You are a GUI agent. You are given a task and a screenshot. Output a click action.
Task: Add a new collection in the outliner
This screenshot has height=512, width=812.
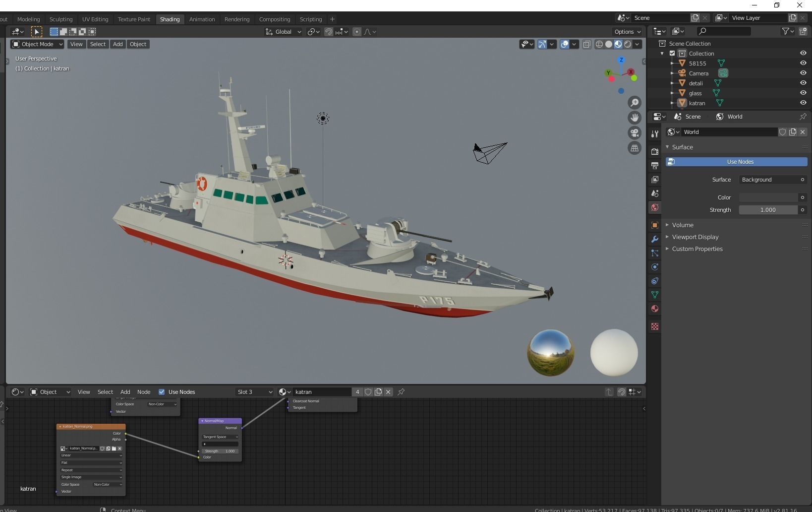coord(803,31)
